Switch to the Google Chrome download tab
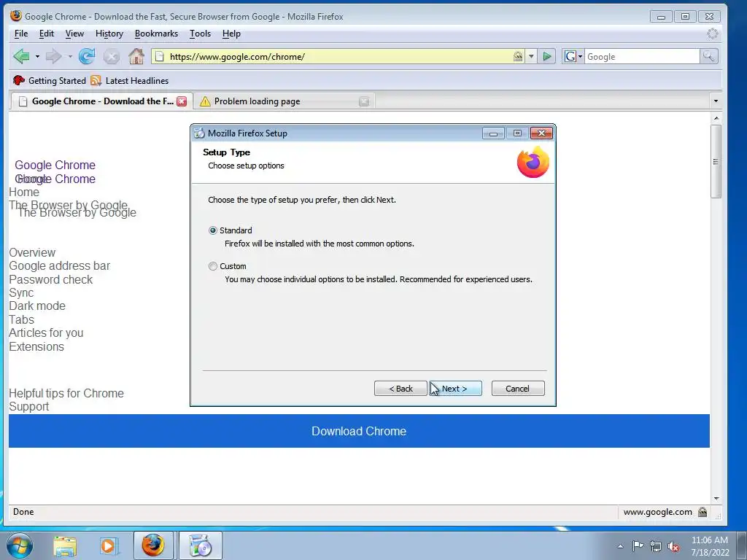 point(101,101)
